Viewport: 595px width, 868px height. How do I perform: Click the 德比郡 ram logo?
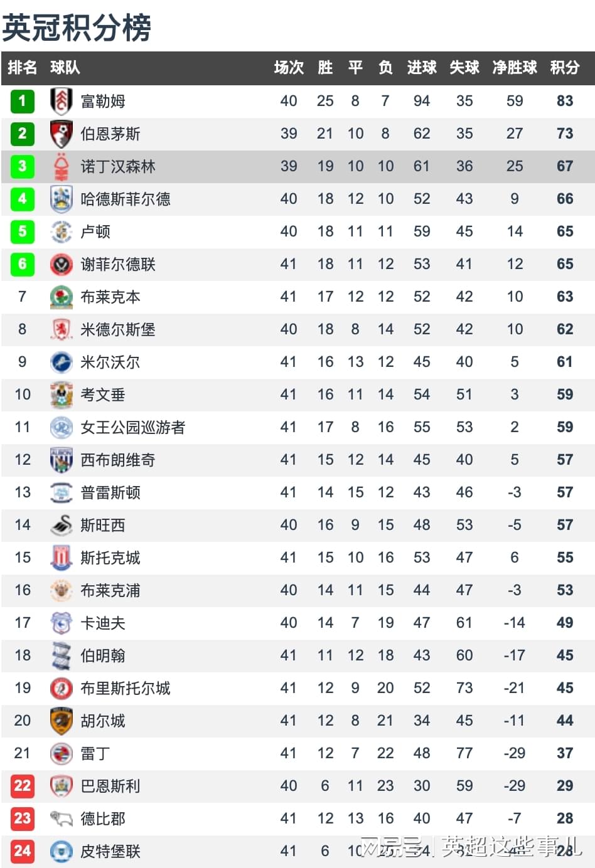coord(61,818)
